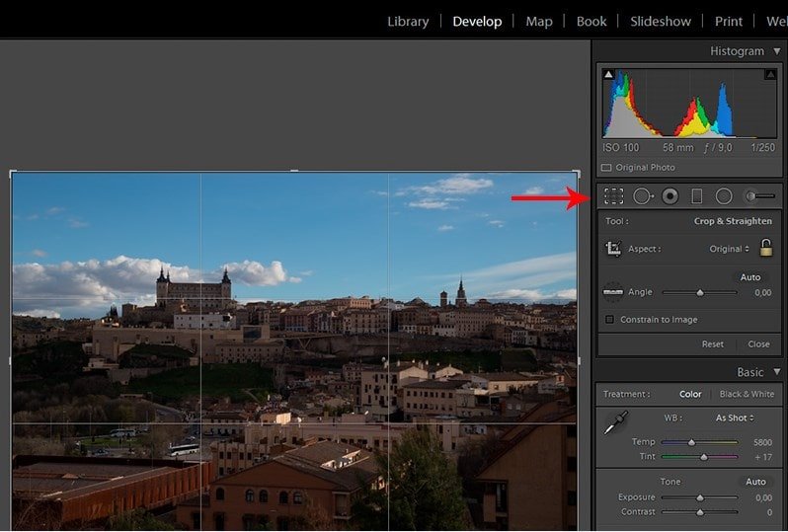Viewport: 788px width, 532px height.
Task: Open the WB As Shot dropdown
Action: [x=734, y=418]
